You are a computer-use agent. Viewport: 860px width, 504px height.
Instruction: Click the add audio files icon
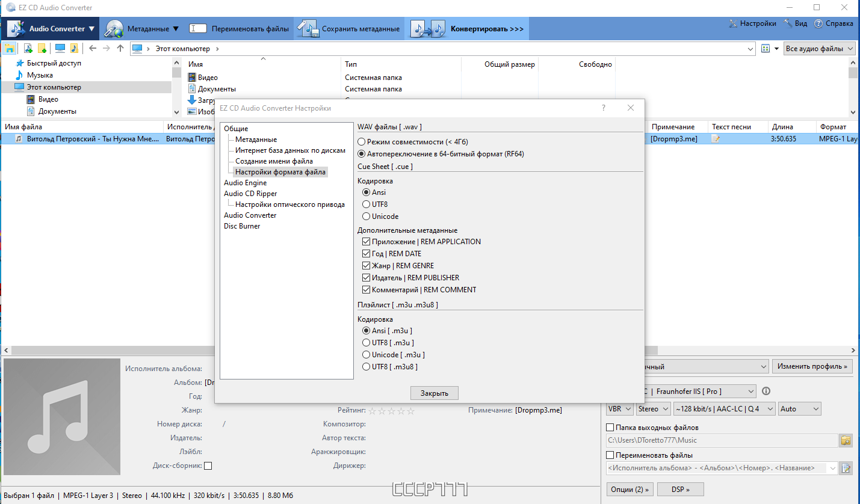point(28,49)
